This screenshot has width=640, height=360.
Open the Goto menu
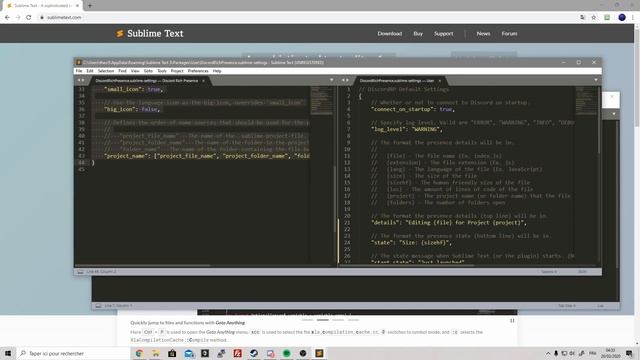[148, 71]
